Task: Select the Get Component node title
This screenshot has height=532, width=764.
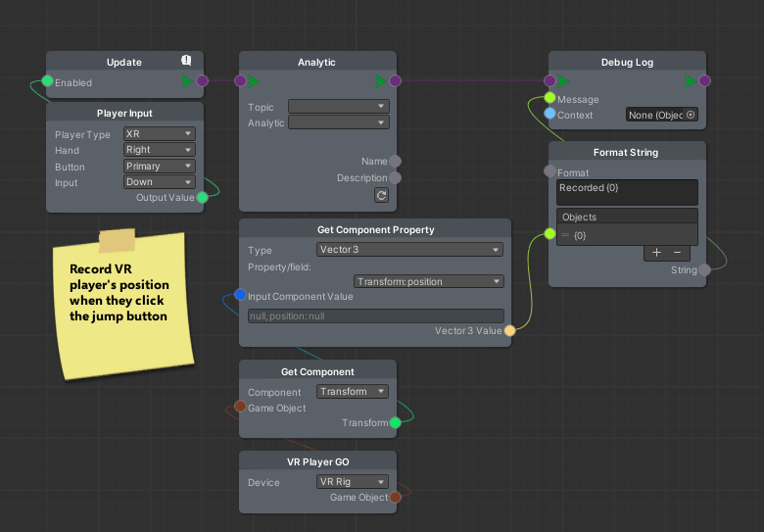Action: [x=317, y=371]
